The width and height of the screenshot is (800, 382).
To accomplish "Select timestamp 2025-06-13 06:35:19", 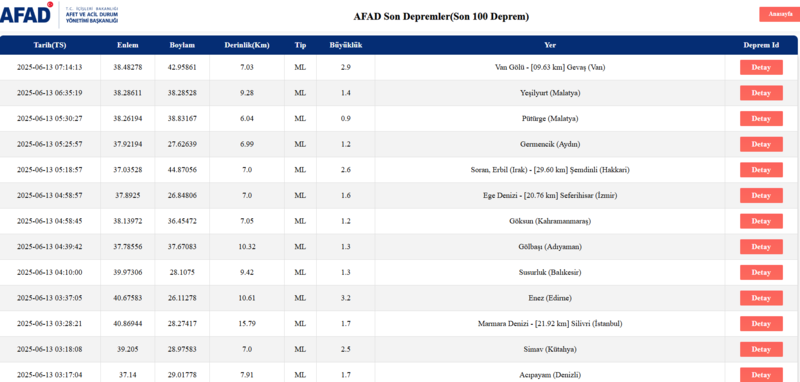I will (x=49, y=93).
